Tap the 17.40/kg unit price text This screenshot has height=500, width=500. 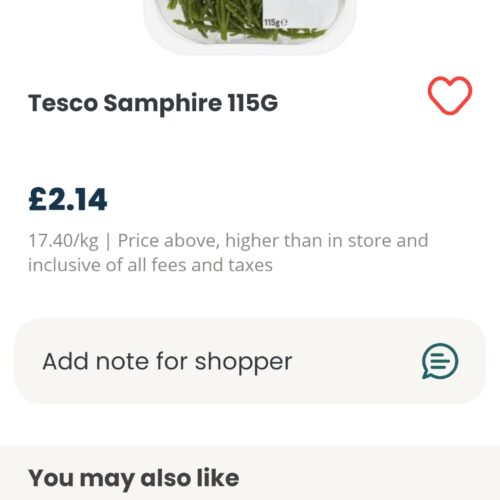(x=63, y=241)
